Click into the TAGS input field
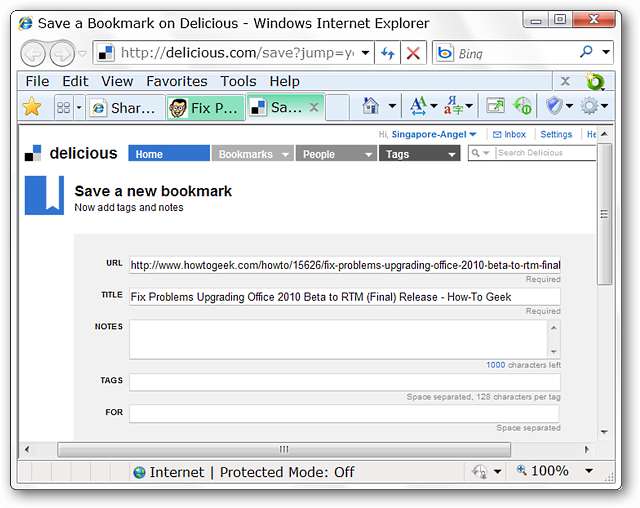 (x=344, y=383)
